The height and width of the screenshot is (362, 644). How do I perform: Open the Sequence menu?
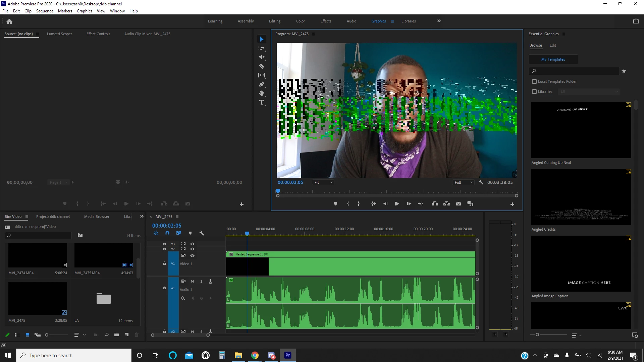[x=45, y=11]
